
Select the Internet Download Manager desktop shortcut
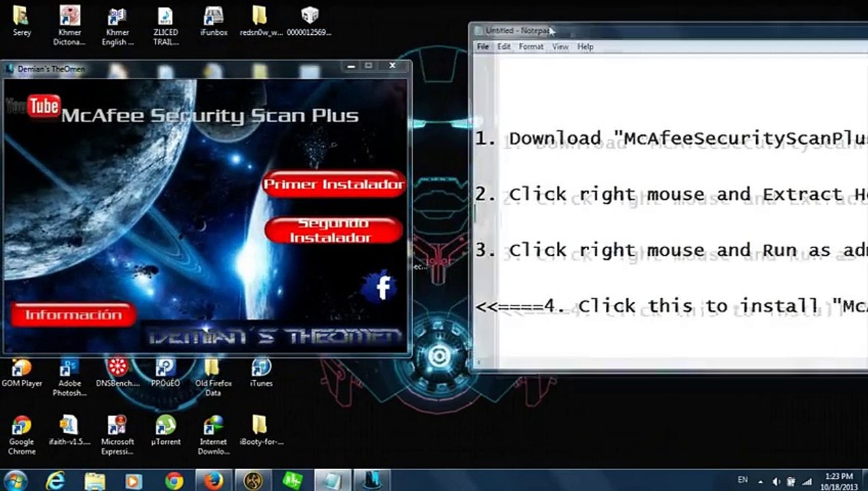coord(214,435)
